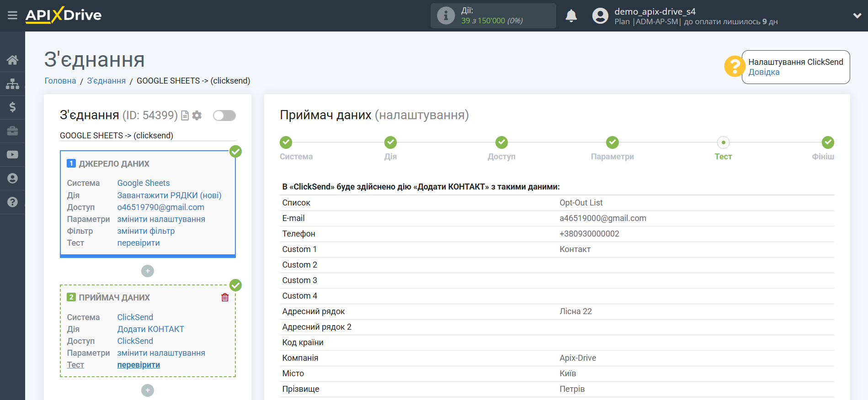Open connection settings gear icon
Image resolution: width=868 pixels, height=400 pixels.
tap(197, 116)
